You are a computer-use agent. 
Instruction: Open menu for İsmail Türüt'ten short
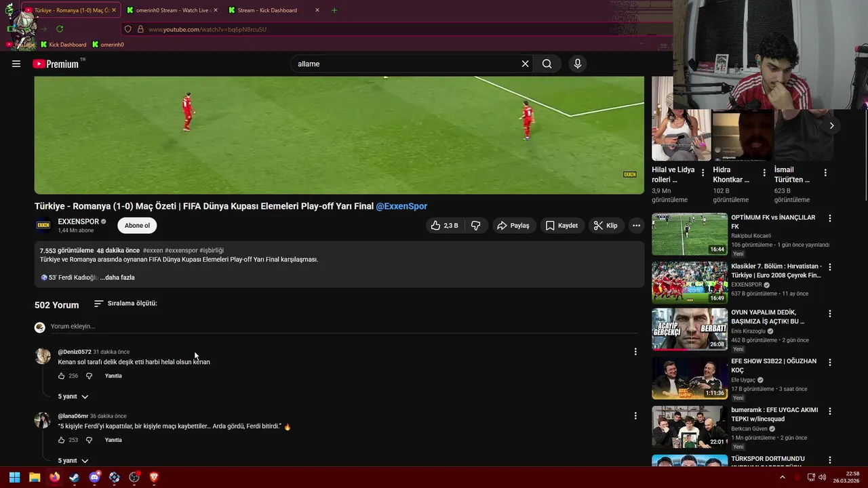pos(825,173)
